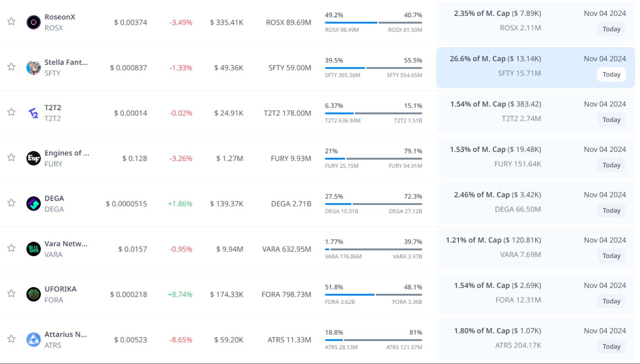
Task: Open the Engines of Fury name link
Action: tap(67, 153)
